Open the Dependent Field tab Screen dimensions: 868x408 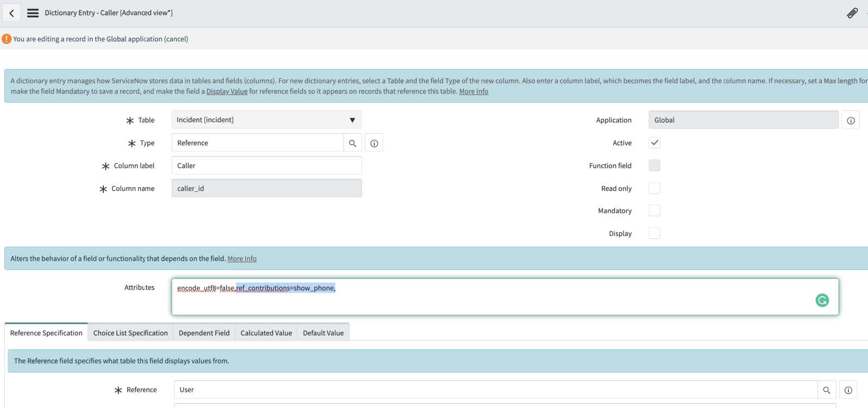204,332
